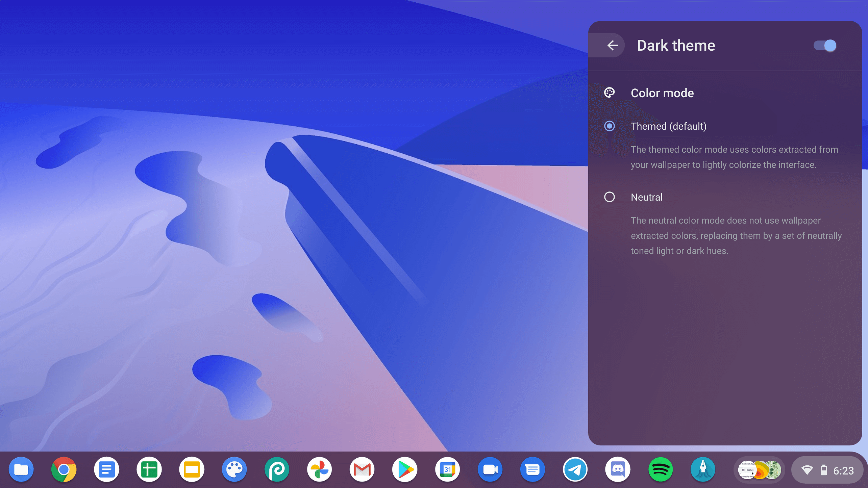Go back using the arrow button
Image resolution: width=868 pixels, height=488 pixels.
pos(613,46)
